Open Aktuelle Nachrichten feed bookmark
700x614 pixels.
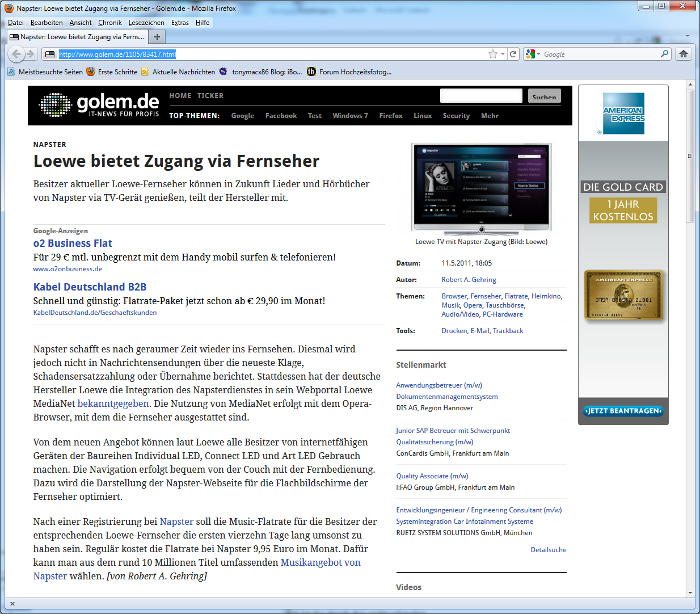[x=178, y=72]
